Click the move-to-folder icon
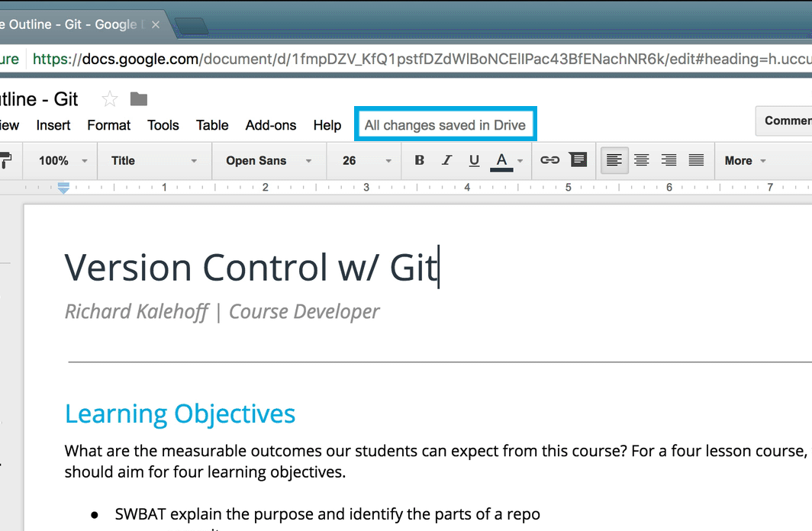Screen dimensions: 812x531 (x=138, y=99)
